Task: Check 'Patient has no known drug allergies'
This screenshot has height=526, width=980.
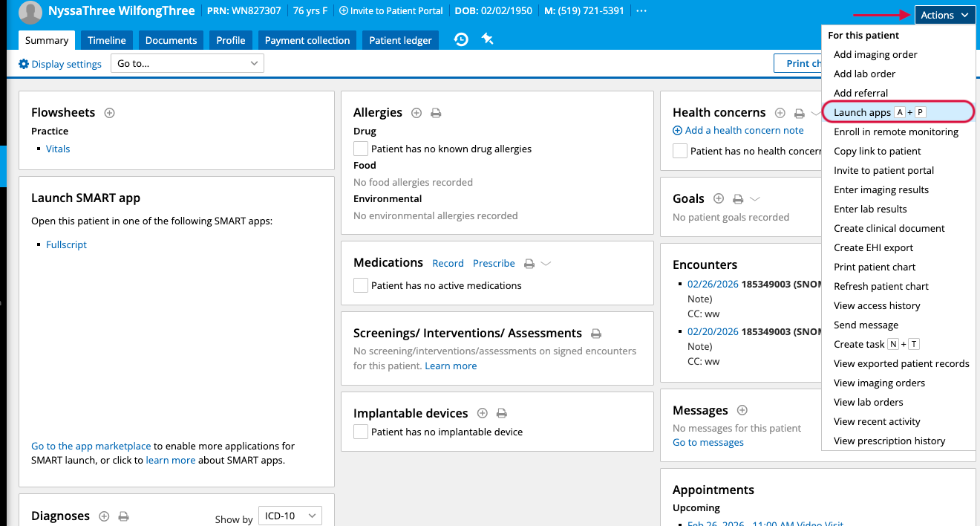Action: point(361,149)
